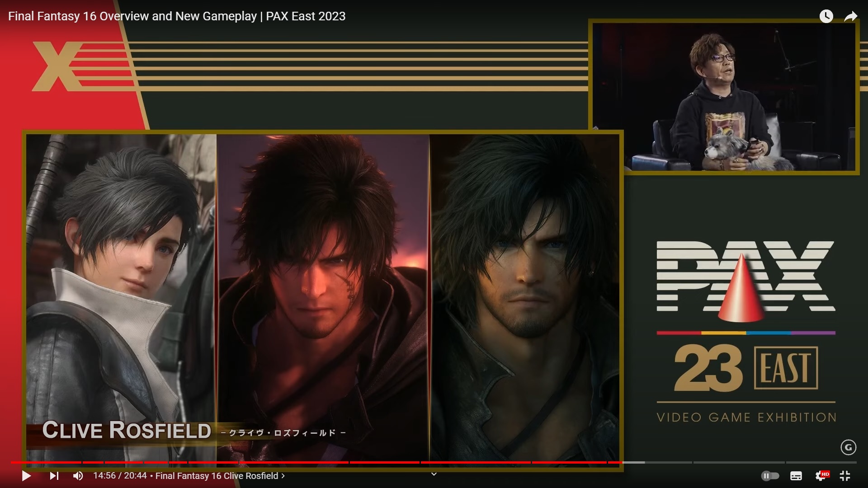Open the Watch later clock icon

click(x=826, y=16)
